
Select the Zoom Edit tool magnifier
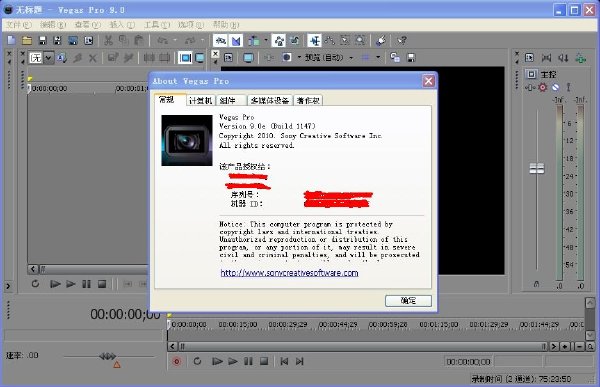[x=360, y=40]
